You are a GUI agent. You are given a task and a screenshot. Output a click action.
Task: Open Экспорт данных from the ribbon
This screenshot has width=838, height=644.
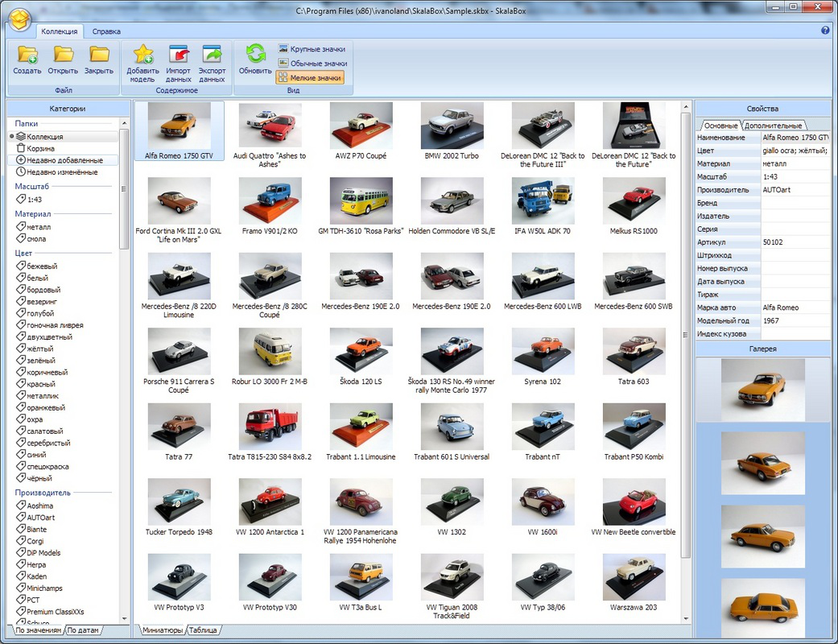(x=212, y=56)
